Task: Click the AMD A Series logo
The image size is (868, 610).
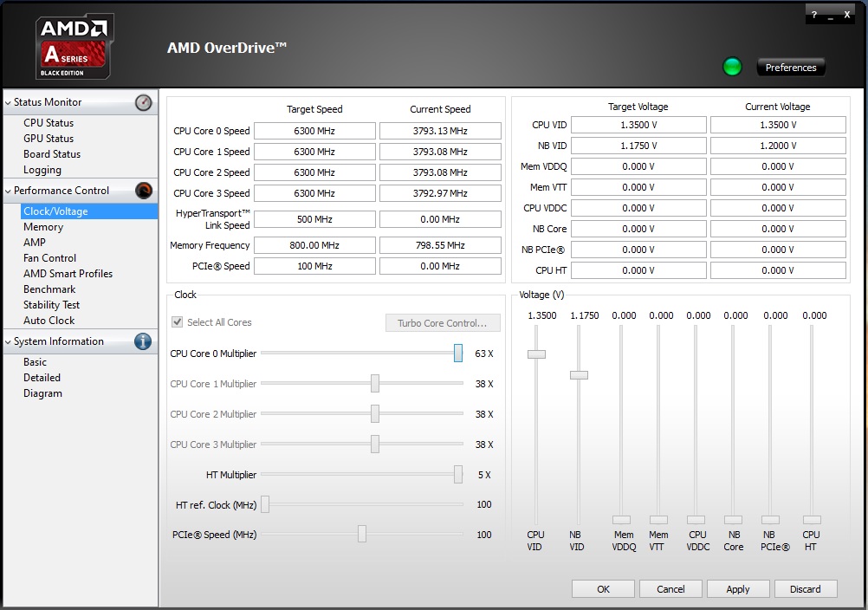Action: (x=74, y=47)
